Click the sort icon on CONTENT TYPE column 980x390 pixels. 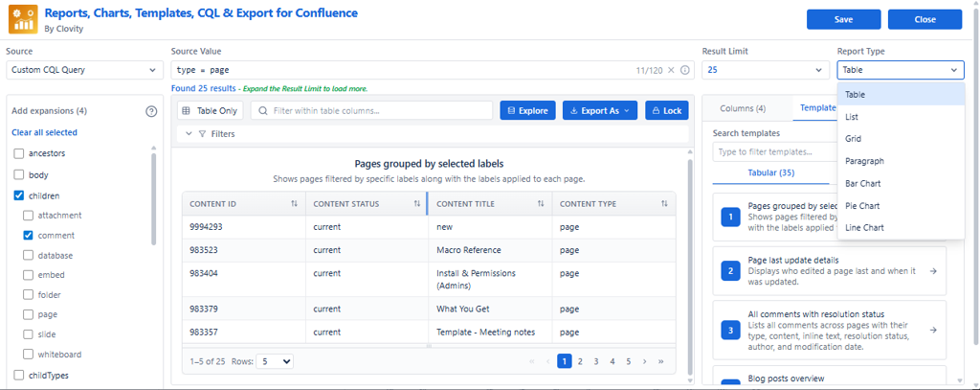[x=665, y=204]
